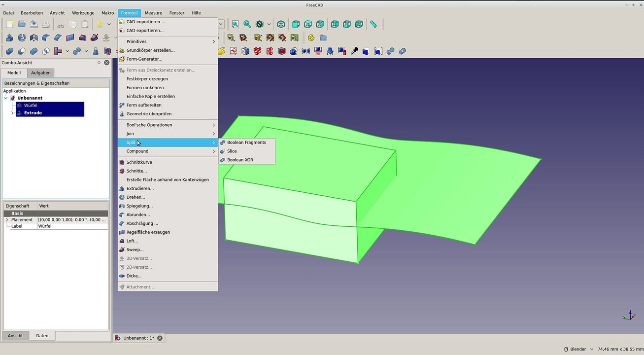Click the Ruled surface toolbar icon
644x355 pixels.
(x=70, y=37)
